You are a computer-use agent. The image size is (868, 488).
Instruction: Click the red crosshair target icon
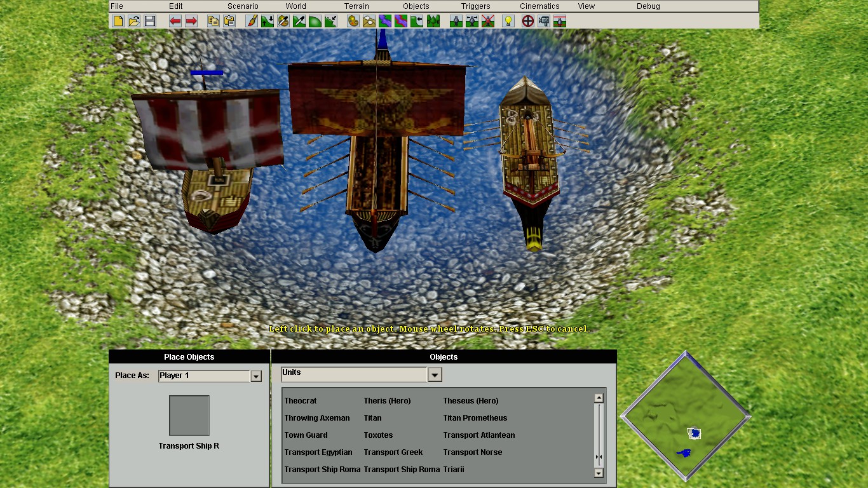tap(528, 21)
